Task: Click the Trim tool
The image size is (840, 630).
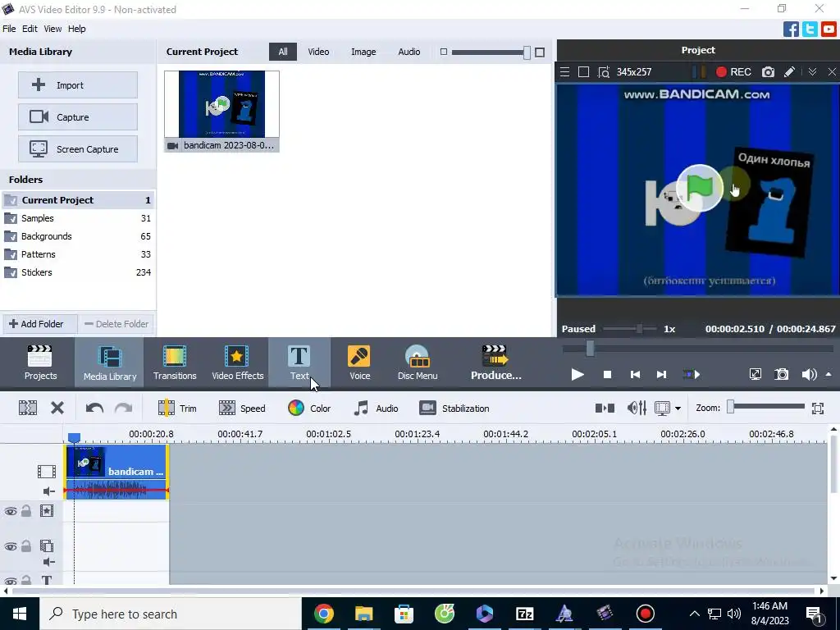Action: (x=177, y=409)
